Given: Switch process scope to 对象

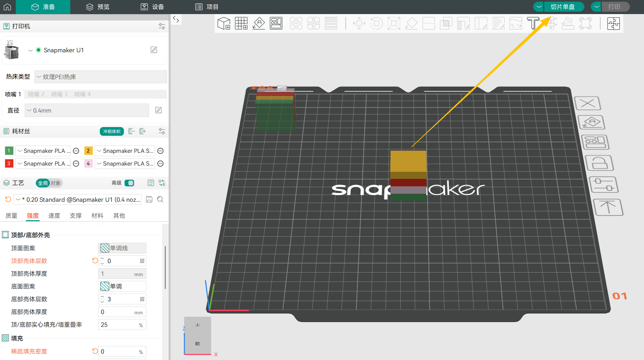Looking at the screenshot, I should coord(56,183).
